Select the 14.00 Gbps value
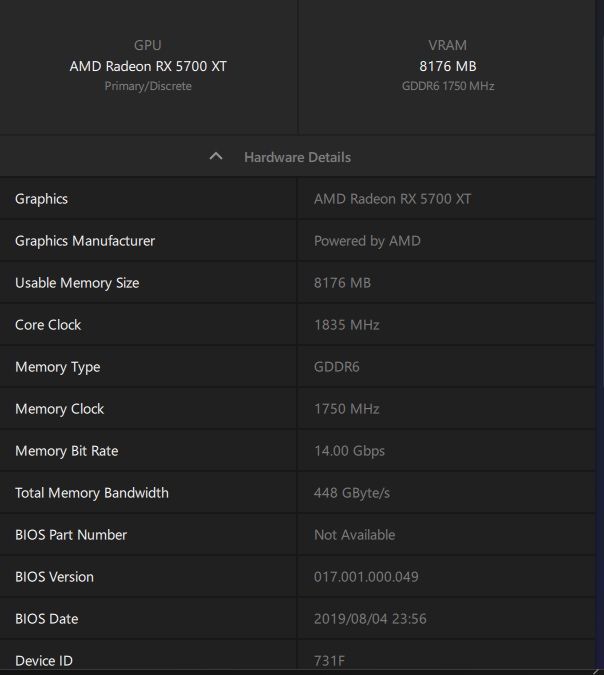 click(x=349, y=451)
